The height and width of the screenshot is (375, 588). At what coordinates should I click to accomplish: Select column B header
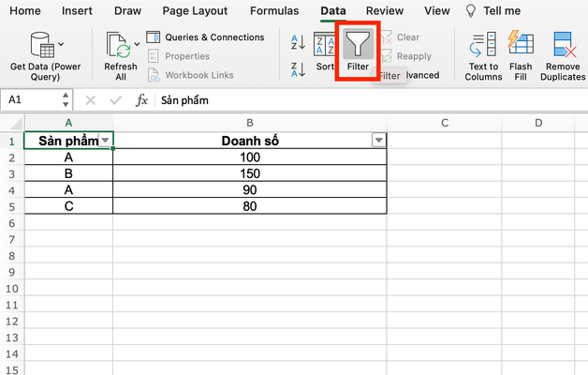coord(250,123)
